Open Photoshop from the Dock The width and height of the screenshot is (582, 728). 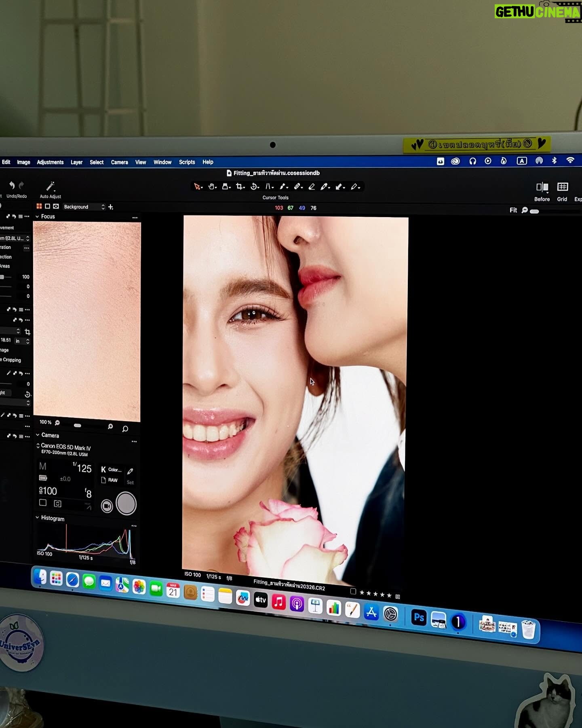point(419,618)
